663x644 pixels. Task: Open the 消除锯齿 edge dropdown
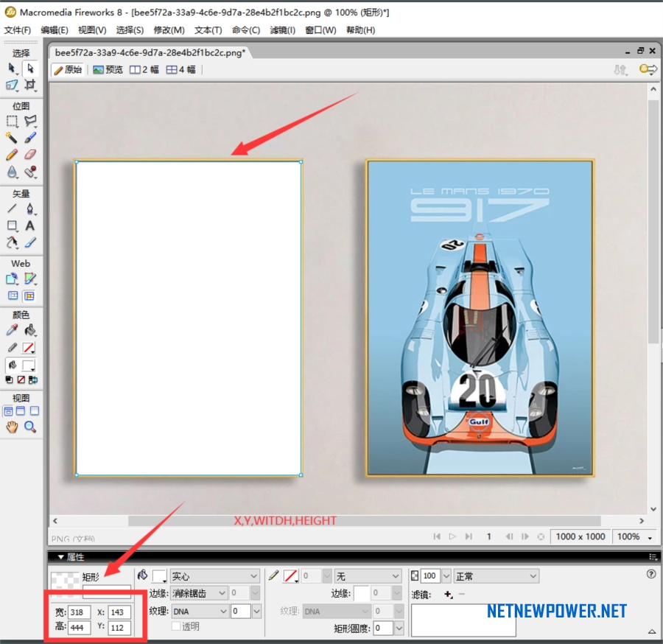click(x=199, y=593)
